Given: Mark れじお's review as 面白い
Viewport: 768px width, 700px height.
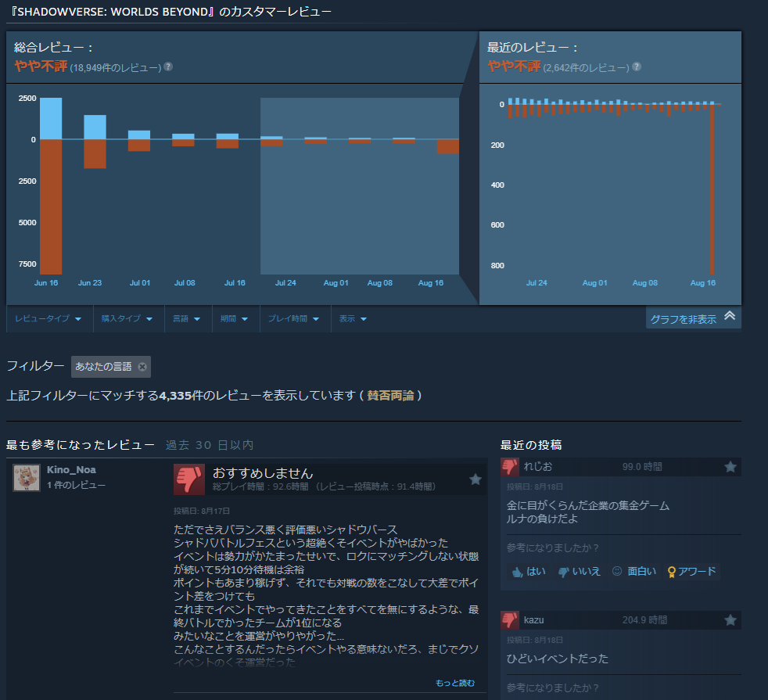Looking at the screenshot, I should (x=633, y=571).
